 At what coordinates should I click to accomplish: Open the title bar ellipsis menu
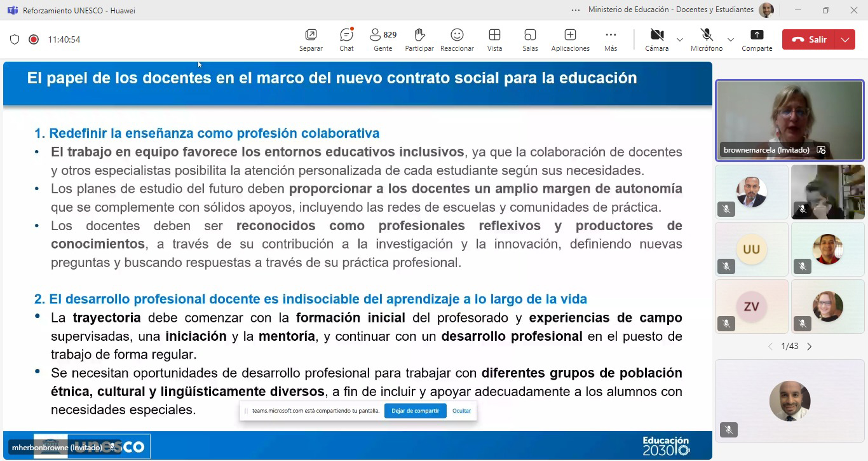click(x=576, y=10)
